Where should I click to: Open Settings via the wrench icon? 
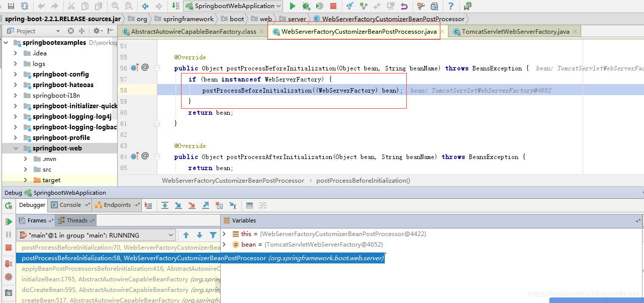421,6
